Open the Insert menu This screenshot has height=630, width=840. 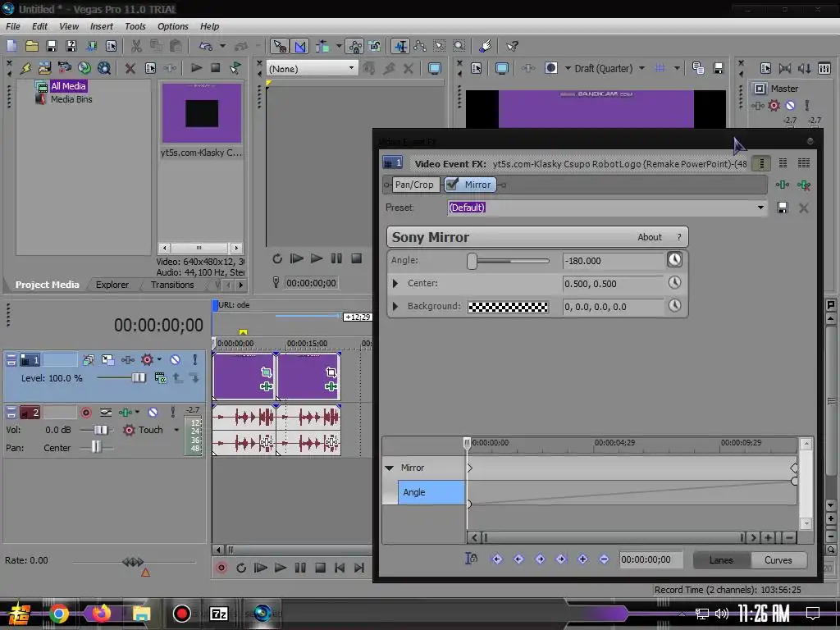(101, 26)
